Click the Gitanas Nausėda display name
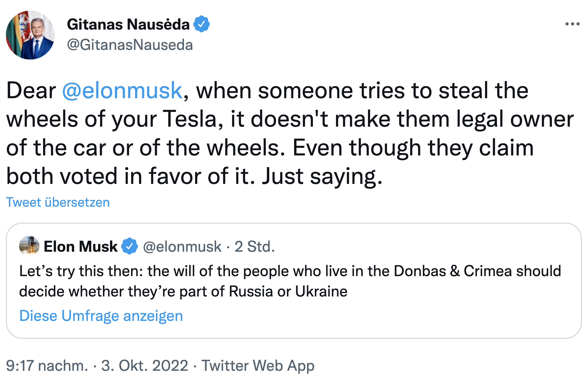Image resolution: width=588 pixels, height=383 pixels. point(128,24)
